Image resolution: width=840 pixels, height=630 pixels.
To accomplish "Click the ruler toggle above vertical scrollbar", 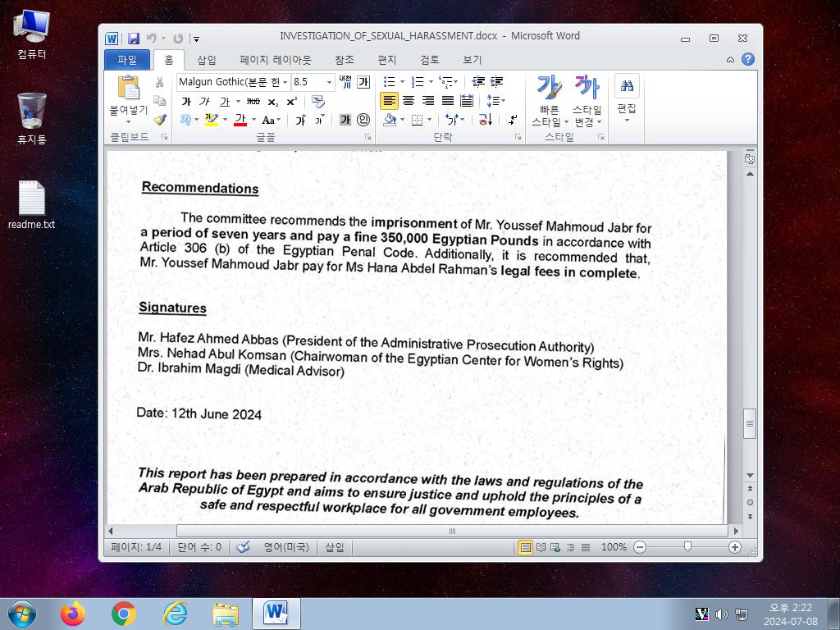I will [750, 158].
